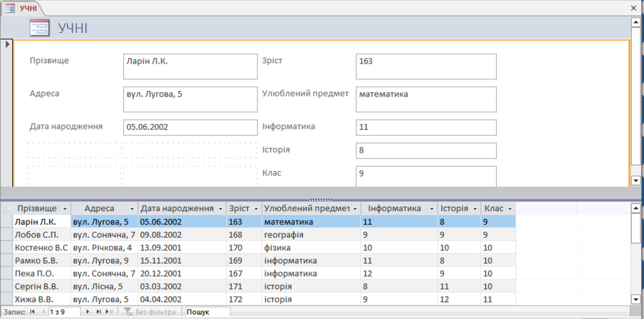
Task: Click the Зріст field showing 163
Action: (x=426, y=66)
